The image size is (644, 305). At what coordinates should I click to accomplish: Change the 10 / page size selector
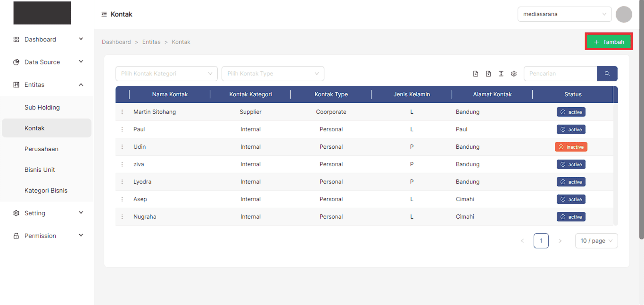click(x=596, y=241)
